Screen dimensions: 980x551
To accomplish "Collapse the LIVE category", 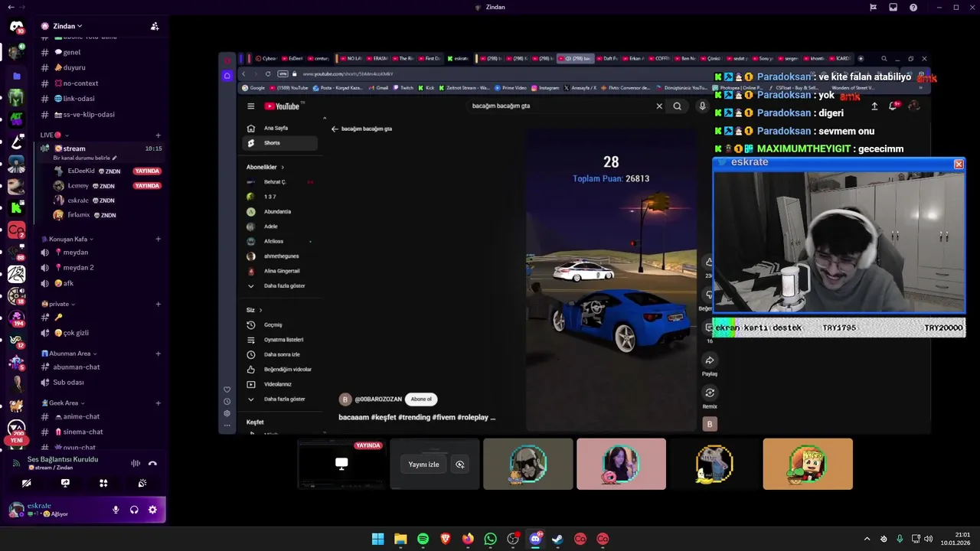I will coord(54,135).
